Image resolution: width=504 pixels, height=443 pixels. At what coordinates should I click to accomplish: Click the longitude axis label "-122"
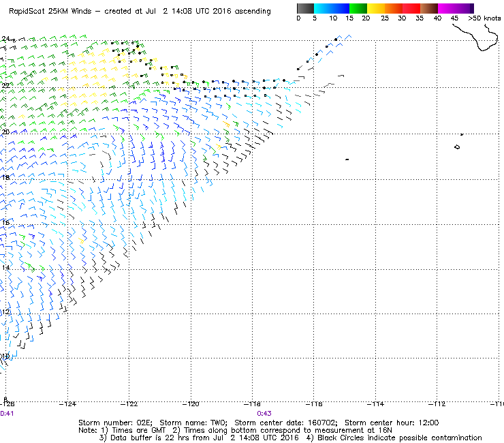click(129, 404)
